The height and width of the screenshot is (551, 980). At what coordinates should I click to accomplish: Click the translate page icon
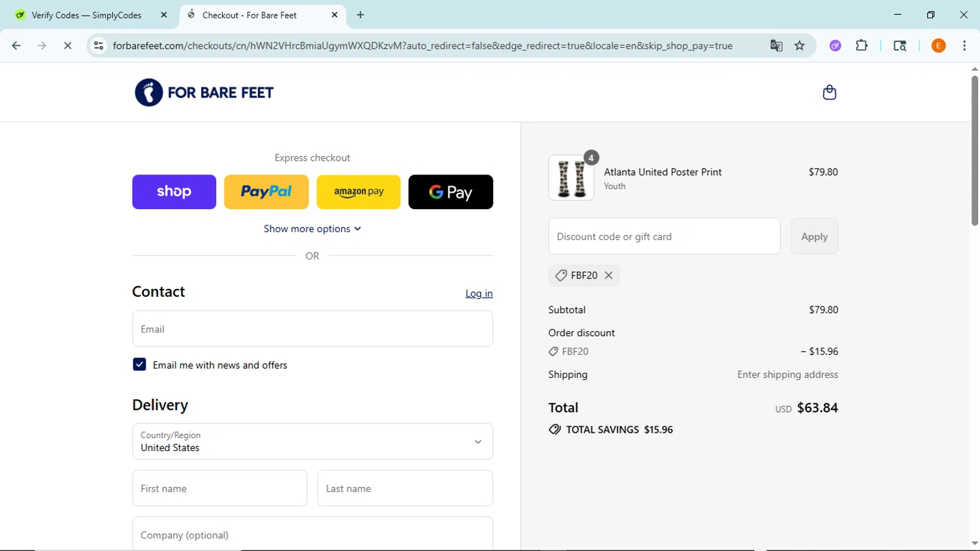pyautogui.click(x=776, y=46)
